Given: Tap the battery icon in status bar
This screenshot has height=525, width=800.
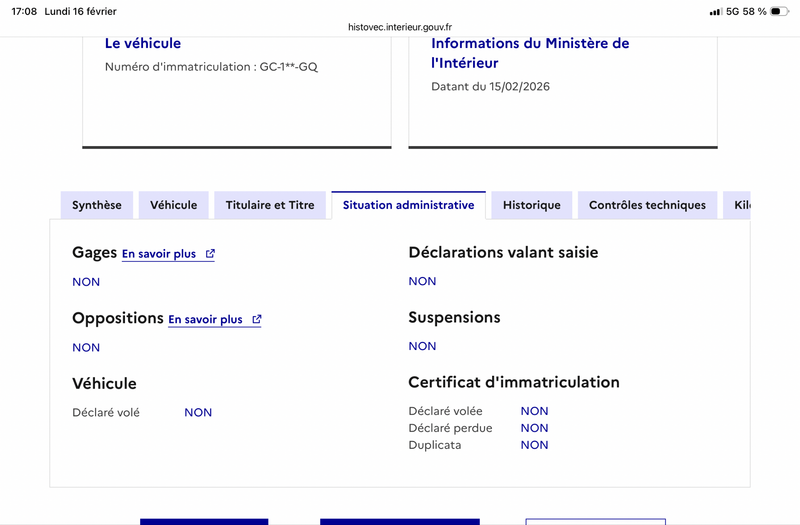Looking at the screenshot, I should pyautogui.click(x=779, y=11).
